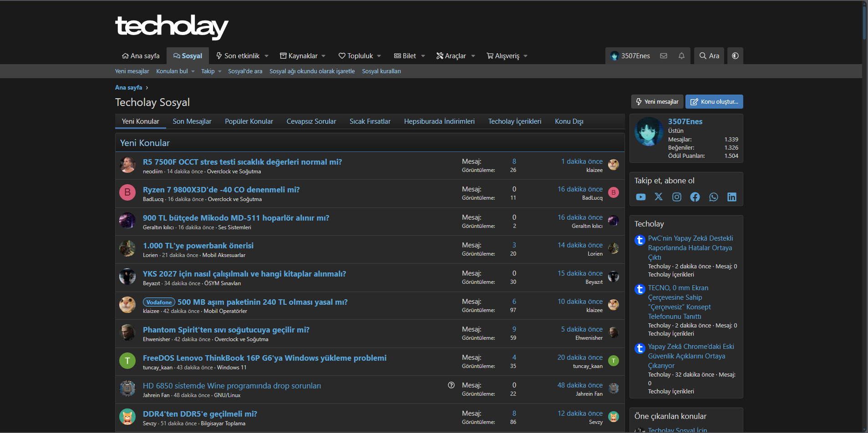Expand the Alışveriş dropdown arrow
This screenshot has width=868, height=433.
[x=526, y=56]
